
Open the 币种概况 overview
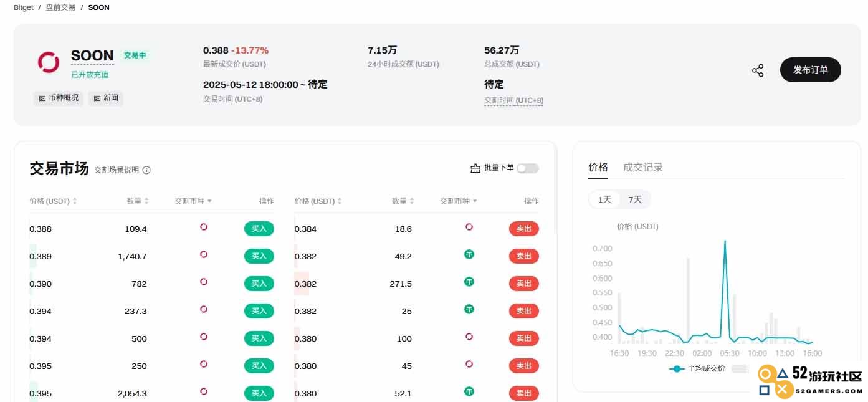pos(59,98)
